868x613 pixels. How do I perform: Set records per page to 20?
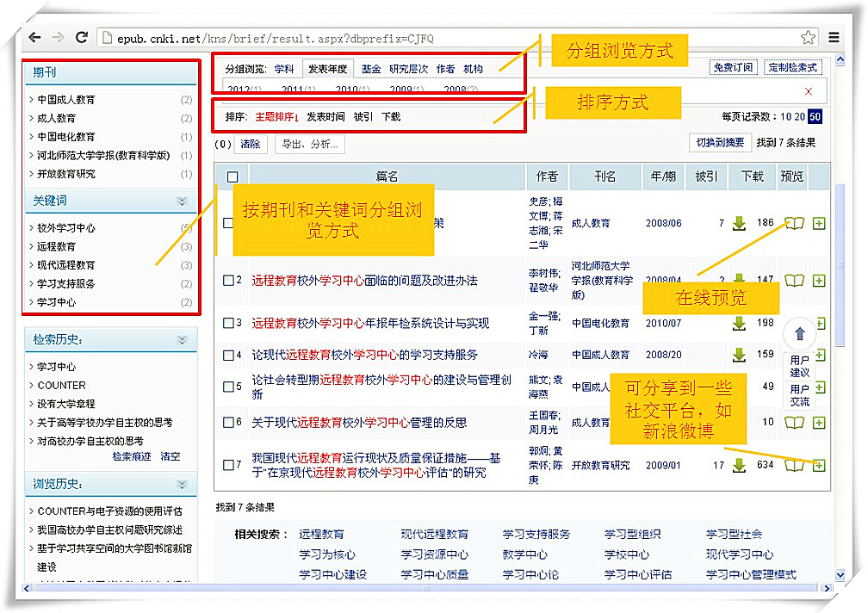pyautogui.click(x=799, y=117)
